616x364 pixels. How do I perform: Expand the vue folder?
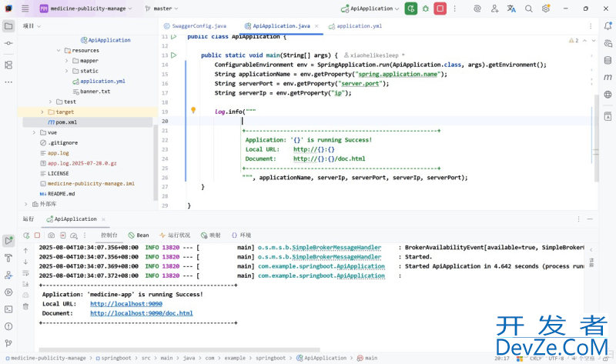34,132
